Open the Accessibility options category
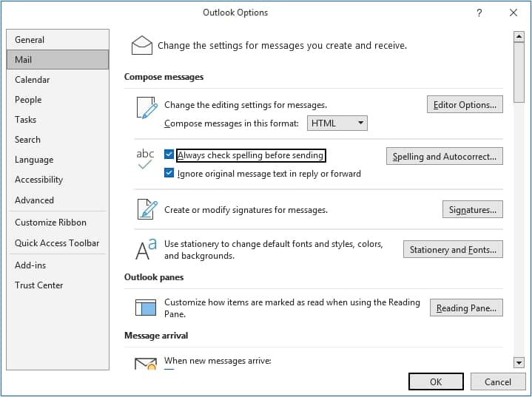The image size is (532, 397). [58, 180]
